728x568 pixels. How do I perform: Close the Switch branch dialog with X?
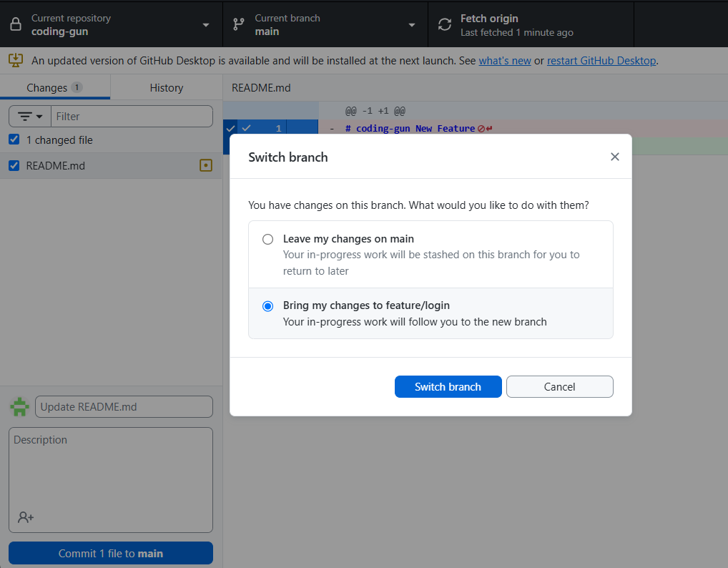615,157
